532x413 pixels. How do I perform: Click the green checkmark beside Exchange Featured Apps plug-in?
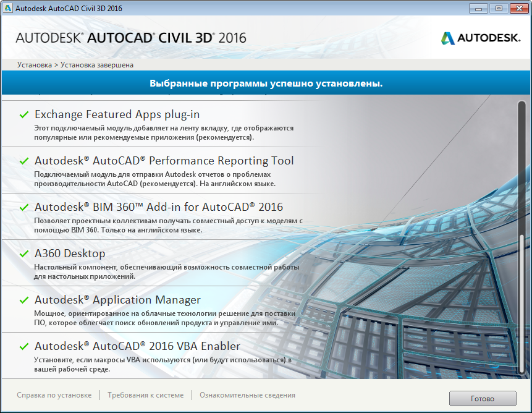point(24,115)
